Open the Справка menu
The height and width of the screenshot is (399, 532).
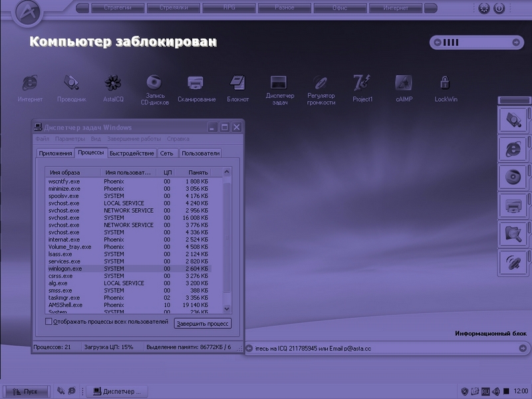pyautogui.click(x=178, y=139)
